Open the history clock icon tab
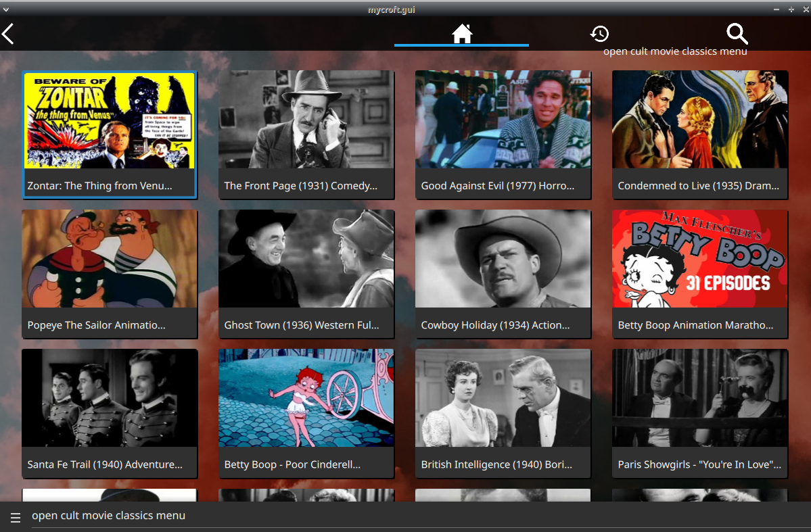 (x=599, y=34)
